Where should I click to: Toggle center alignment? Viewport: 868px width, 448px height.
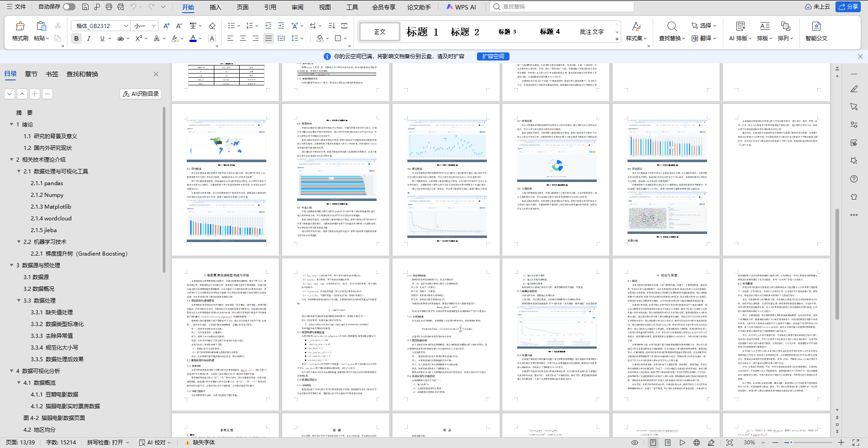(x=243, y=38)
